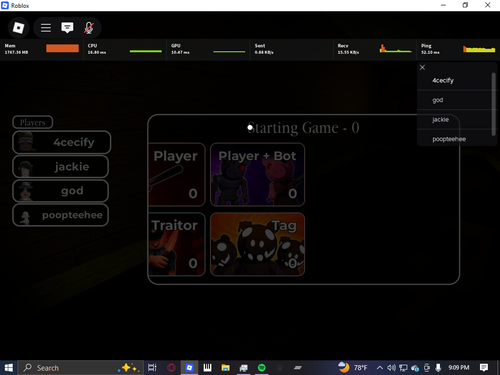Image resolution: width=500 pixels, height=375 pixels.
Task: Expand hidden system tray icons
Action: (x=379, y=368)
